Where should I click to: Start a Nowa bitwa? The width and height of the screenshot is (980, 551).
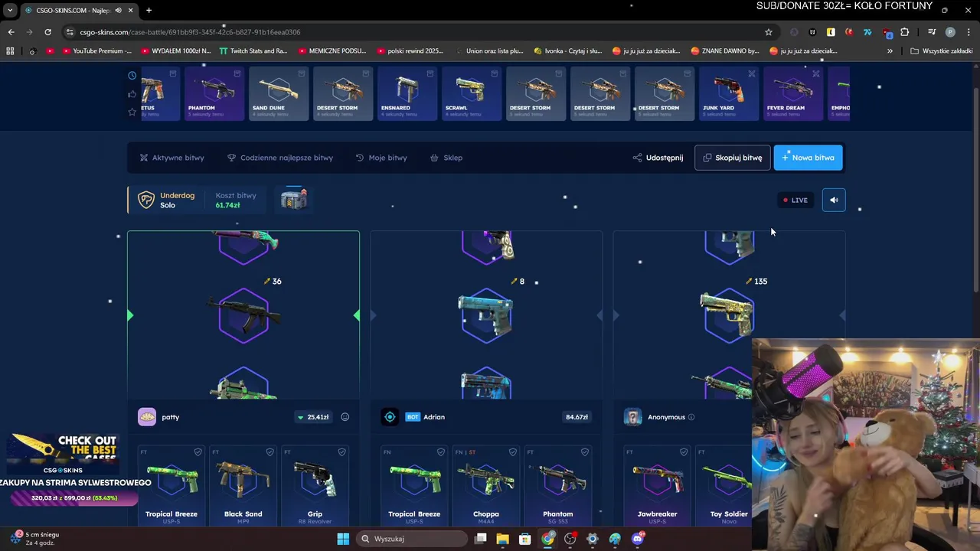coord(808,158)
